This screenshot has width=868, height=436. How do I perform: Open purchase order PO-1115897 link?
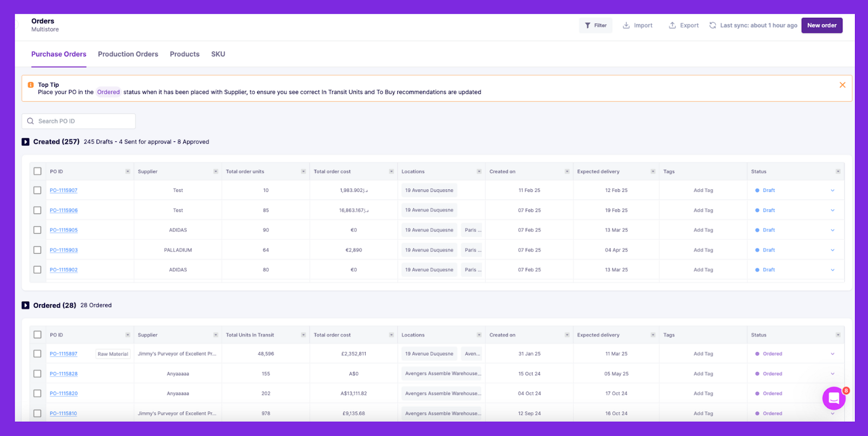pyautogui.click(x=63, y=354)
